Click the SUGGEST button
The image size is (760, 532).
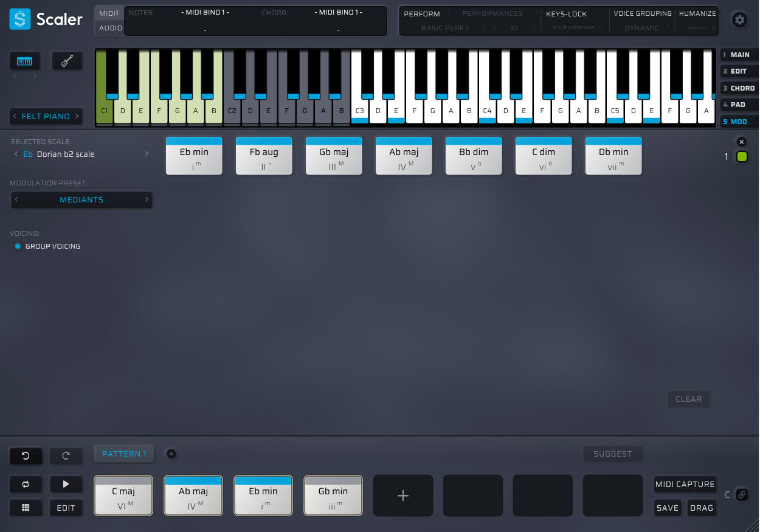tap(612, 454)
